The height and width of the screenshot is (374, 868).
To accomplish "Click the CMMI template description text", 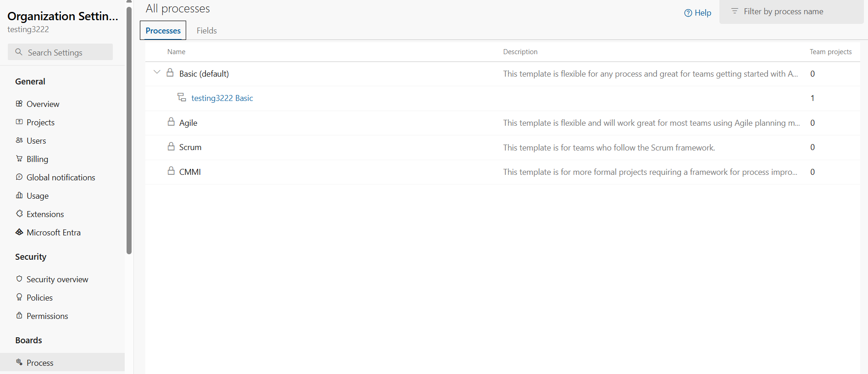I will (650, 172).
